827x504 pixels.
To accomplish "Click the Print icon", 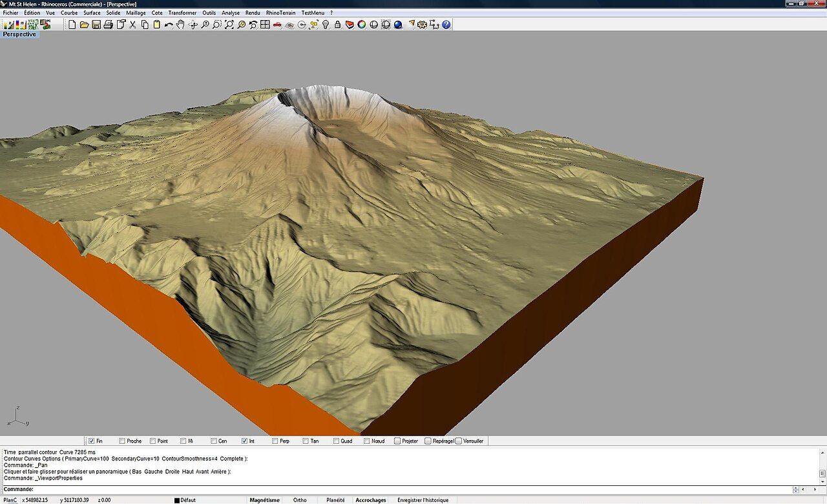I will 109,25.
